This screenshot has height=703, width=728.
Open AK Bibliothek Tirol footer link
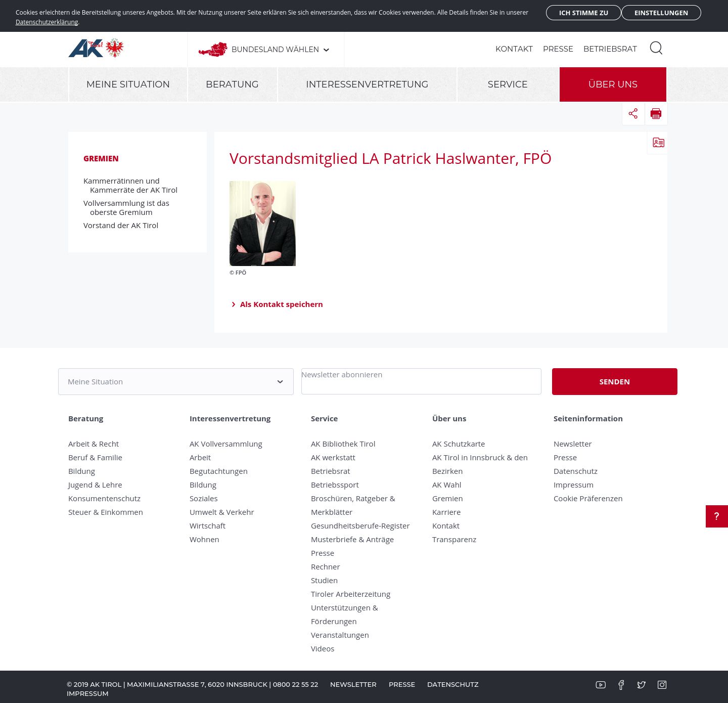click(343, 444)
